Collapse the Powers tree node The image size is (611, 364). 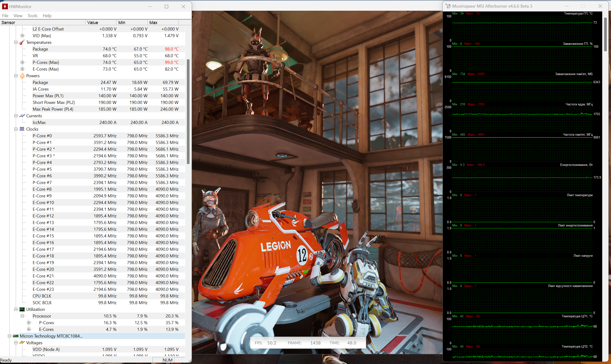point(16,76)
